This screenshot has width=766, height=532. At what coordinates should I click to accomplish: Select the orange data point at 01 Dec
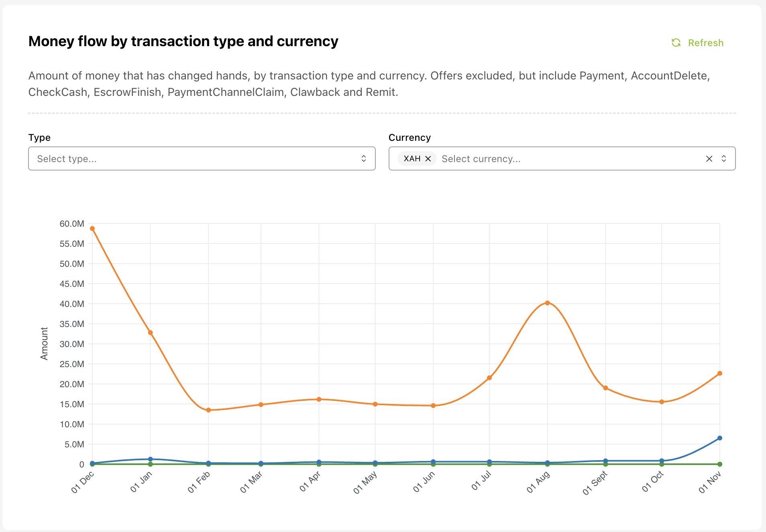pyautogui.click(x=92, y=228)
